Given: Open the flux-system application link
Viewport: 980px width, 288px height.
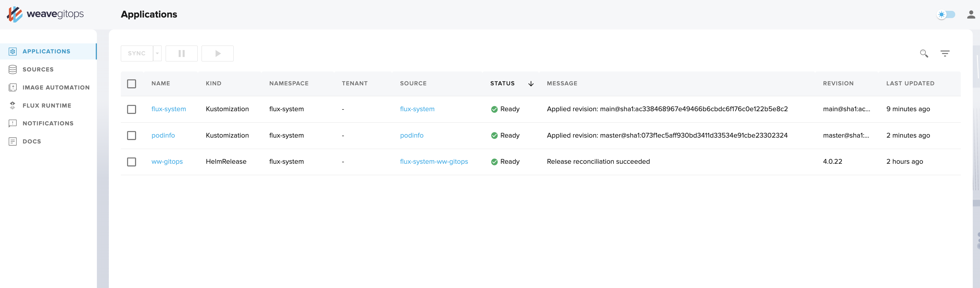Looking at the screenshot, I should (168, 109).
